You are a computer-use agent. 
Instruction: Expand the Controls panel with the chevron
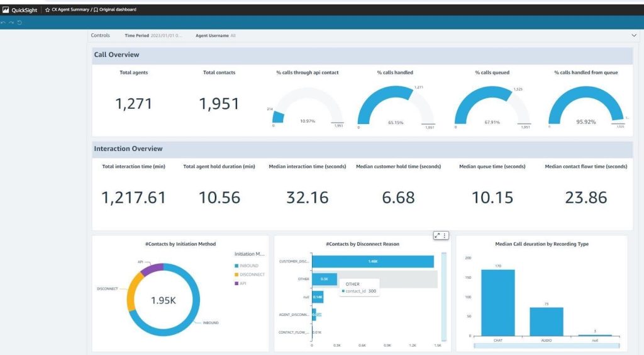(633, 36)
